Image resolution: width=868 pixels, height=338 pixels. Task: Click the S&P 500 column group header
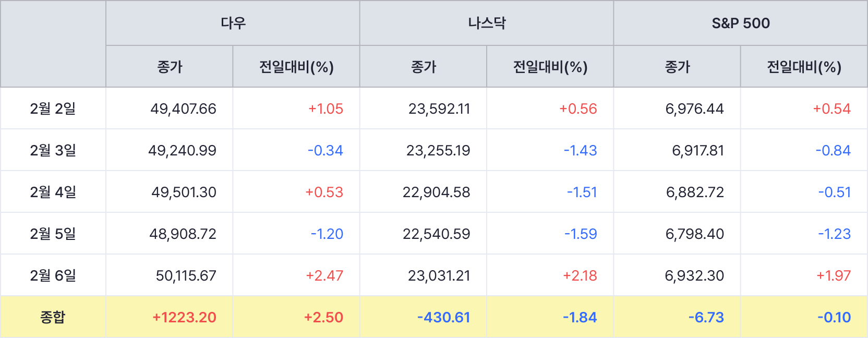[x=741, y=23]
